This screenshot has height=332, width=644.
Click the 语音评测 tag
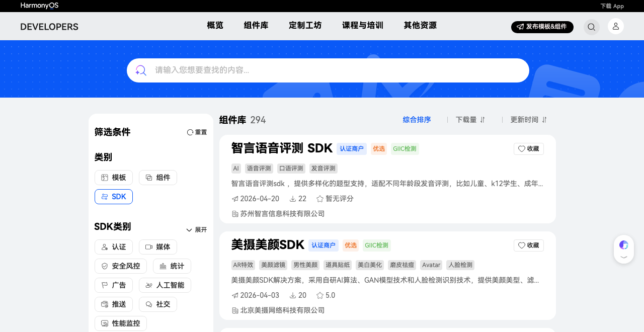coord(259,169)
